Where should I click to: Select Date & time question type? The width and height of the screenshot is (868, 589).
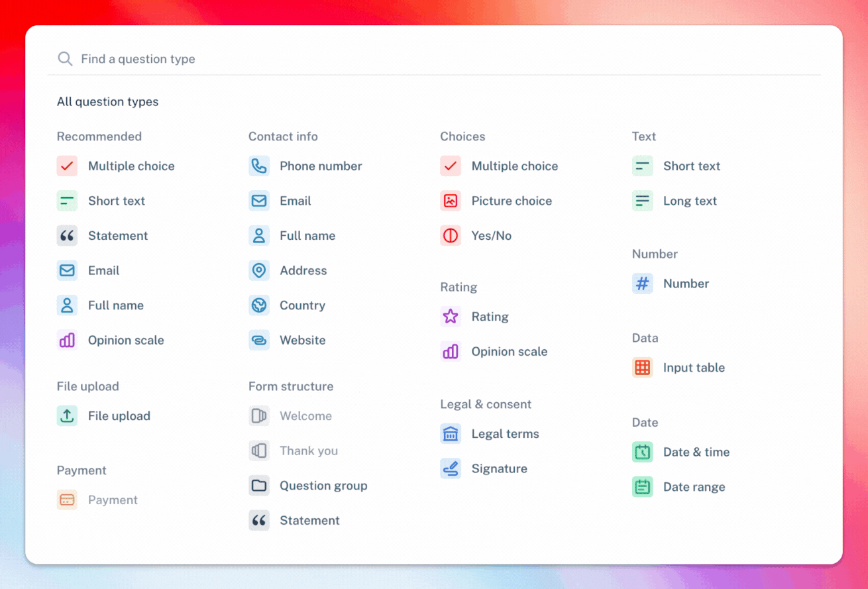[x=696, y=452]
